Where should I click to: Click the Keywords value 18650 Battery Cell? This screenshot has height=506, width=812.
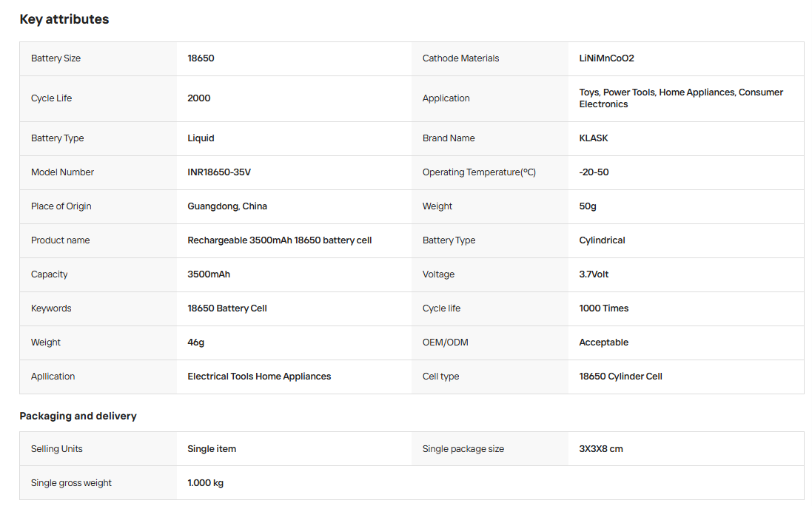(227, 308)
